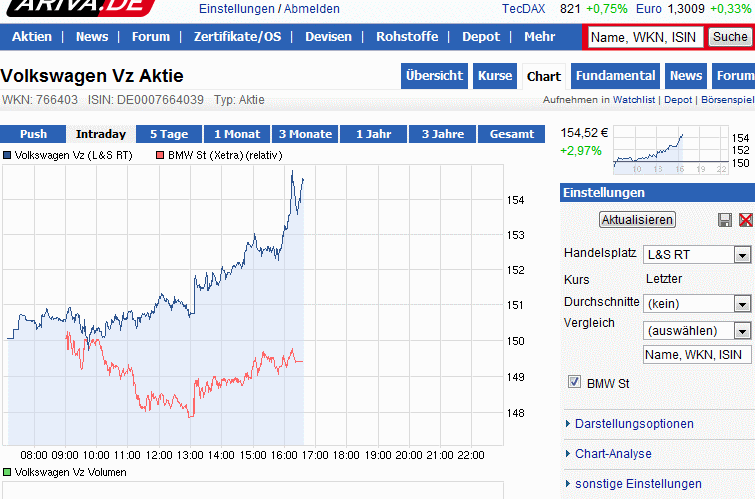Viewport: 755px width, 499px height.
Task: Click the 154,52 € price text
Action: coord(584,133)
